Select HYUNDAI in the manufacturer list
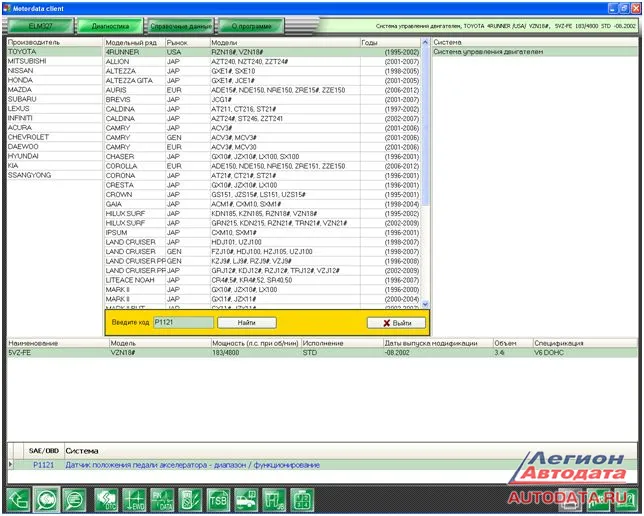644x516 pixels. click(x=54, y=156)
